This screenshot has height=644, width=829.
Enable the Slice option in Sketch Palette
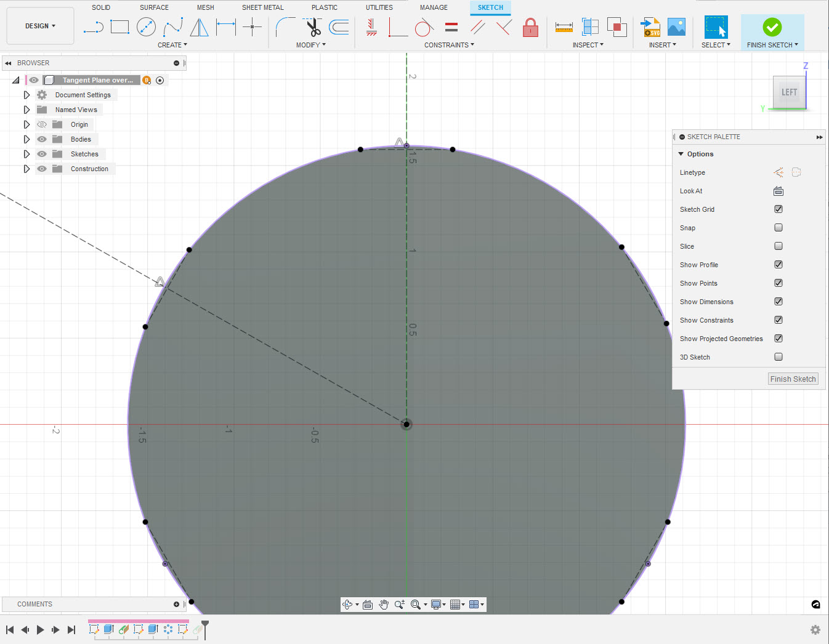click(x=778, y=246)
